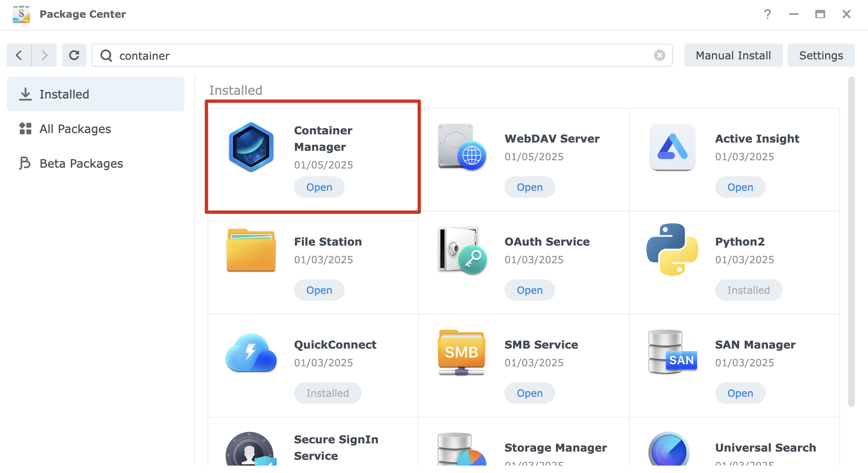Open Package Center Settings
868x473 pixels.
point(821,55)
